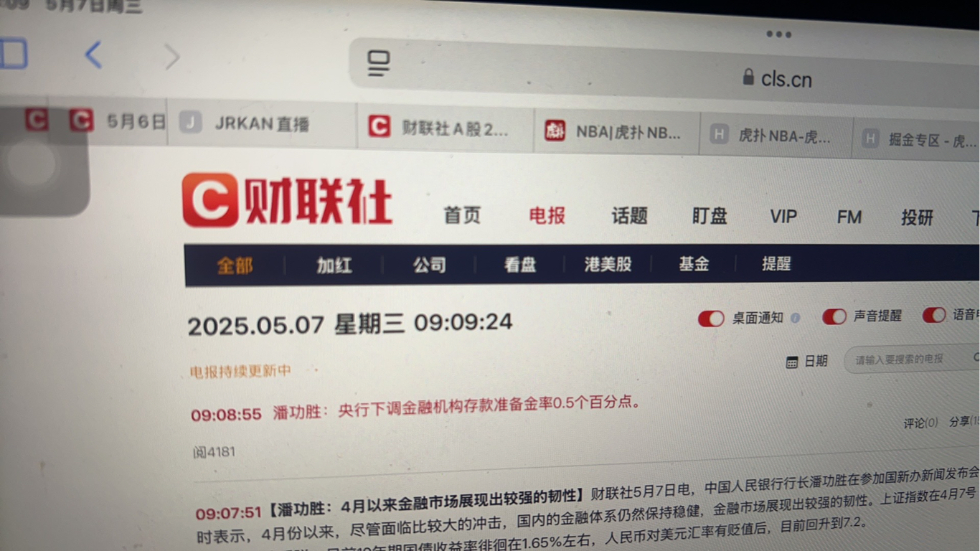Open the 潘功胜 央行下调存款准备金率 headline

[456, 407]
